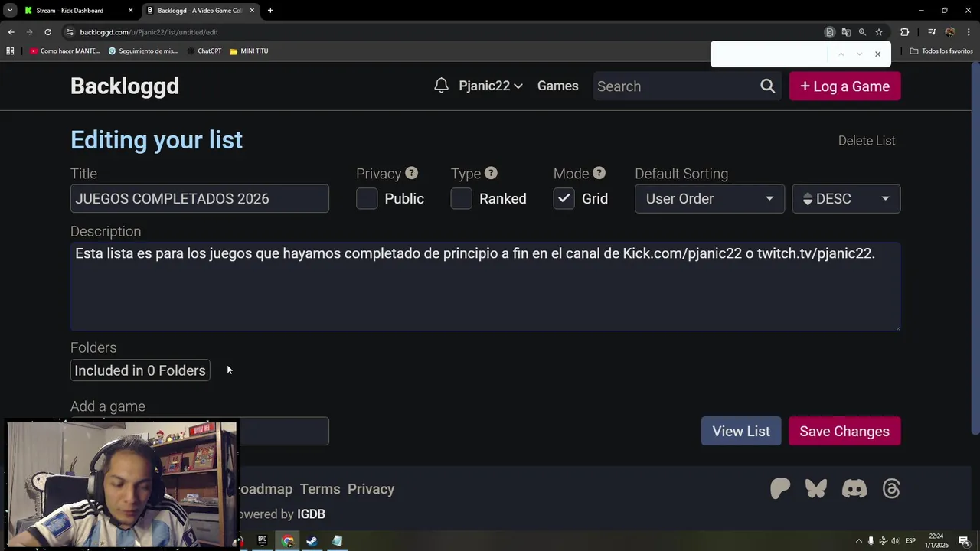Open the Chrome profile avatar
This screenshot has width=980, height=551.
(x=950, y=32)
